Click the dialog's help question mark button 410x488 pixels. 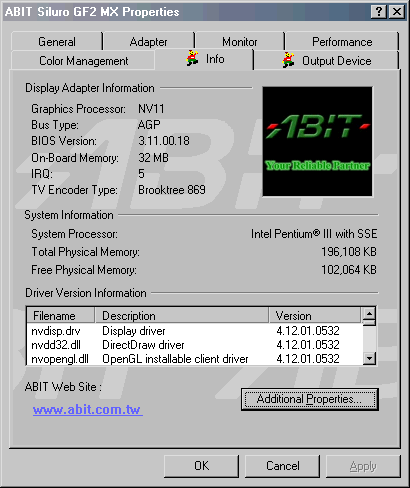(379, 12)
